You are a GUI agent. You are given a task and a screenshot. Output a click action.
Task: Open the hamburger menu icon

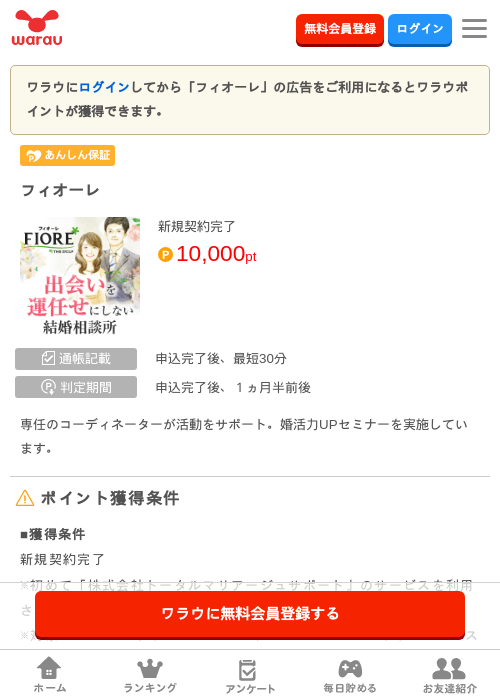[474, 29]
